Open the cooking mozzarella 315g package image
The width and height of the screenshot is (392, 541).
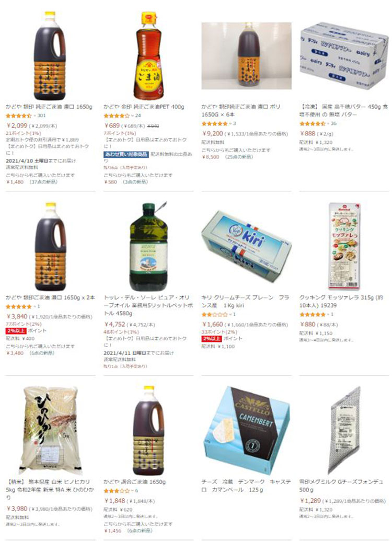pos(344,246)
